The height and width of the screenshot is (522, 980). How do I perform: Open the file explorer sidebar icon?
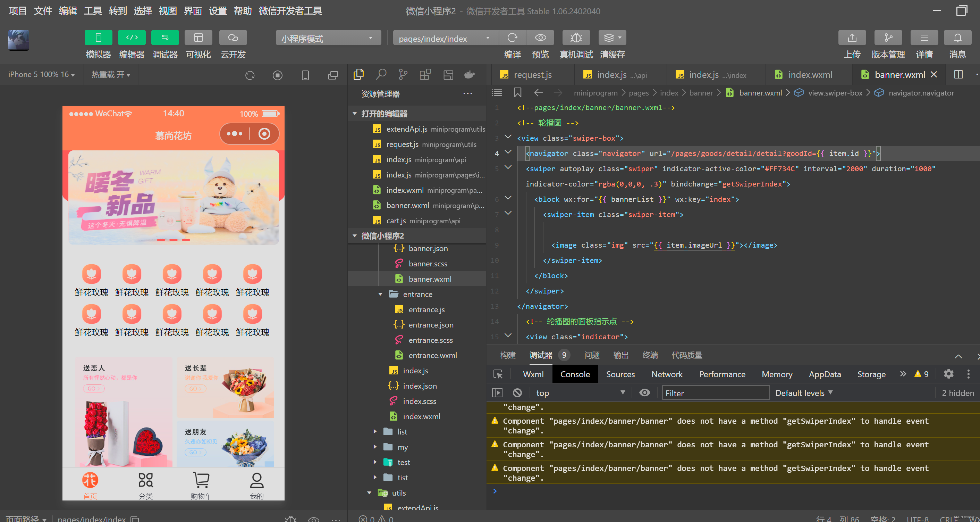(x=358, y=74)
